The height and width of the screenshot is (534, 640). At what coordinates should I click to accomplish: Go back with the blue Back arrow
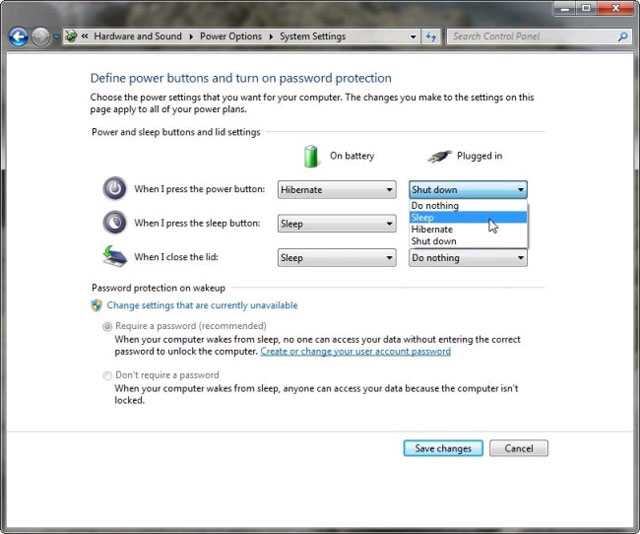[18, 37]
